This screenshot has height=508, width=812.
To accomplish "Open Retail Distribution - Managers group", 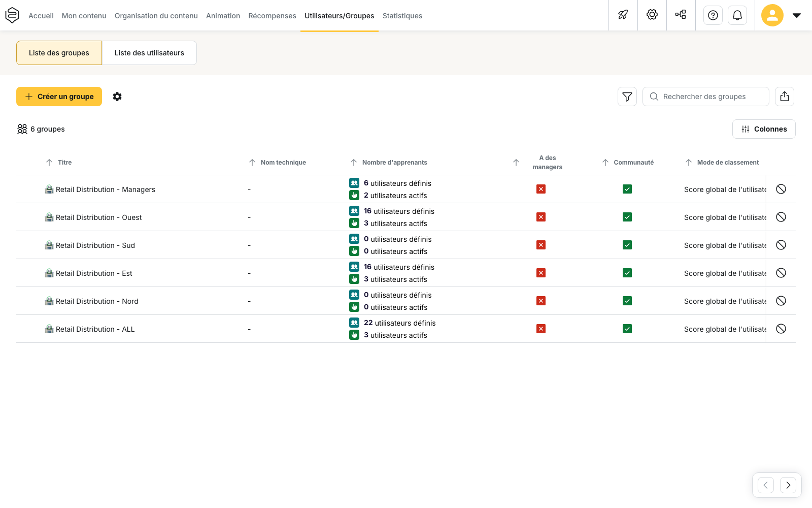I will click(x=106, y=189).
